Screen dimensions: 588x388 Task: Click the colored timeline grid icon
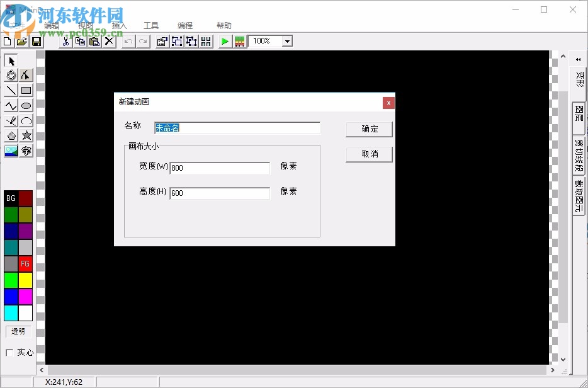click(x=240, y=42)
